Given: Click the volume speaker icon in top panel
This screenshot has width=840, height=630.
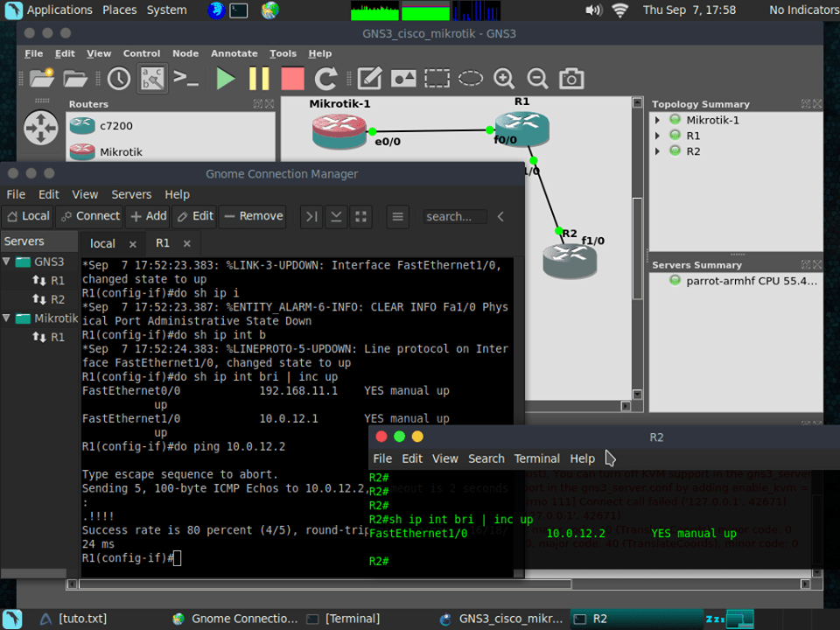Looking at the screenshot, I should click(593, 10).
